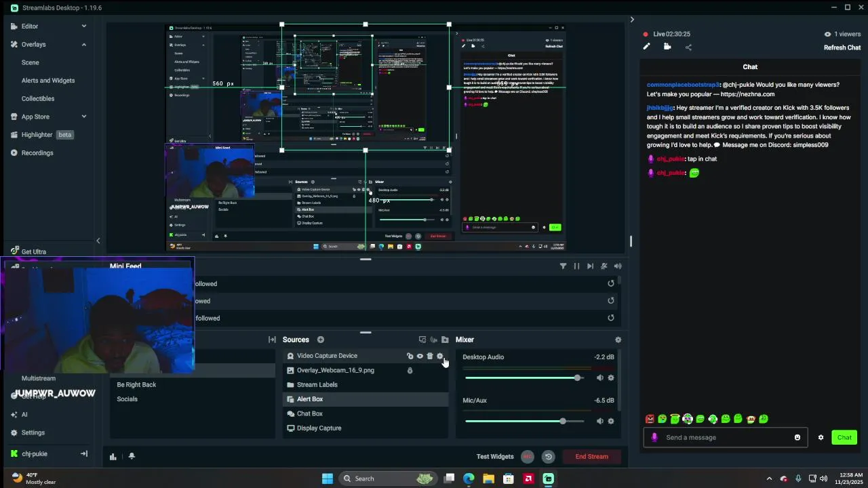Open Mic/Aux settings gear
Screen dimensions: 868x488
610,421
